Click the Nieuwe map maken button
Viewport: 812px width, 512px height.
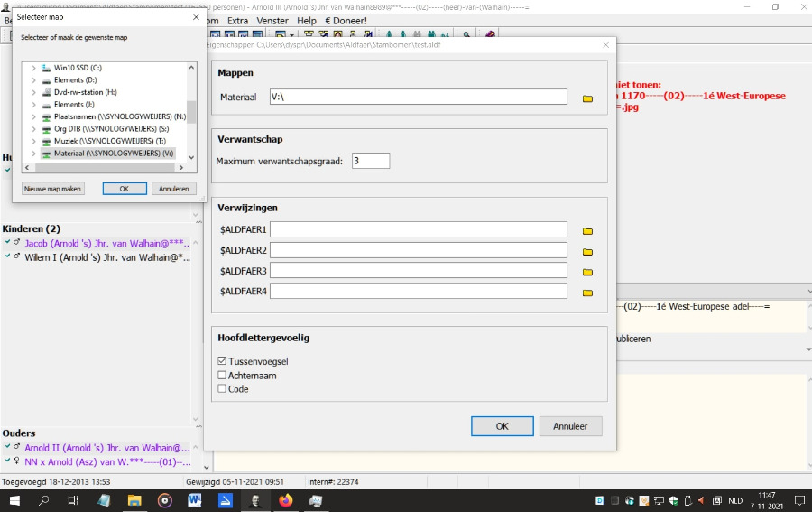(53, 189)
